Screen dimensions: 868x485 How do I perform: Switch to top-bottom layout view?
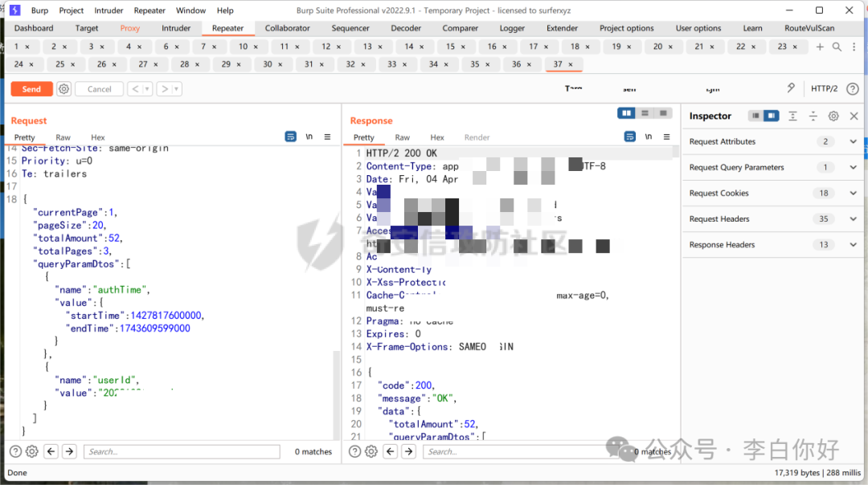point(645,113)
